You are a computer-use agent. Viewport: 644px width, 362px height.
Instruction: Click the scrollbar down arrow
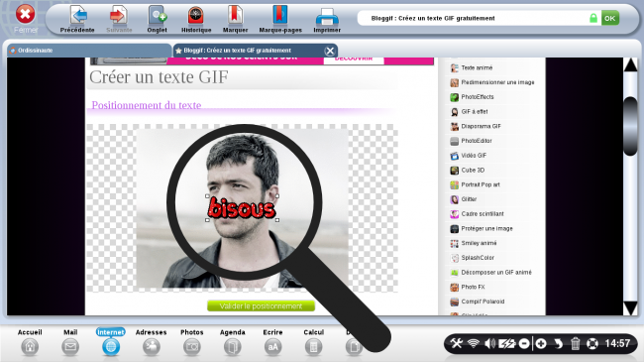click(630, 307)
